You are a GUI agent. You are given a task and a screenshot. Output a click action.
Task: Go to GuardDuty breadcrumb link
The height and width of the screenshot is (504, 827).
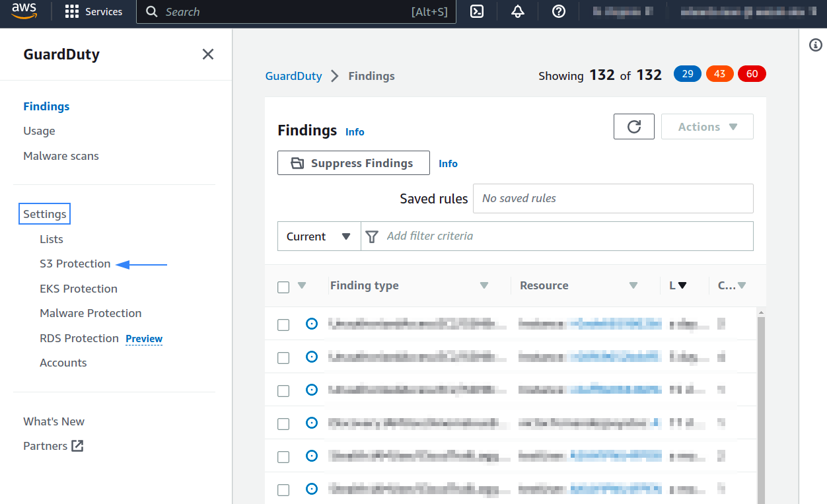coord(293,76)
